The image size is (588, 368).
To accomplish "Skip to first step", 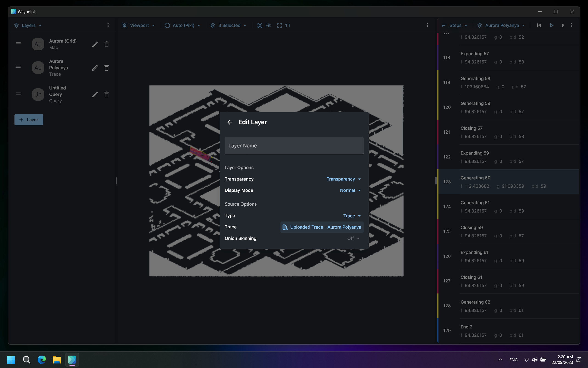I will pos(539,25).
